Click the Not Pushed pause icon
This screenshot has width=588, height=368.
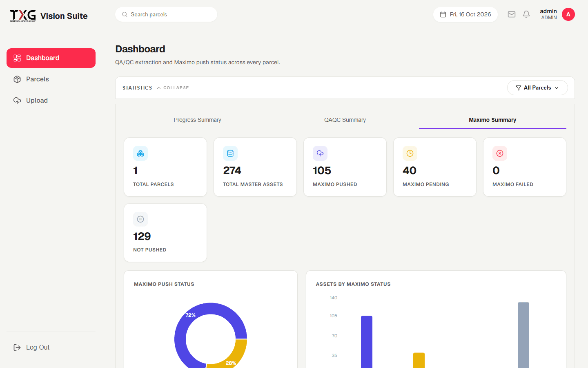[140, 219]
